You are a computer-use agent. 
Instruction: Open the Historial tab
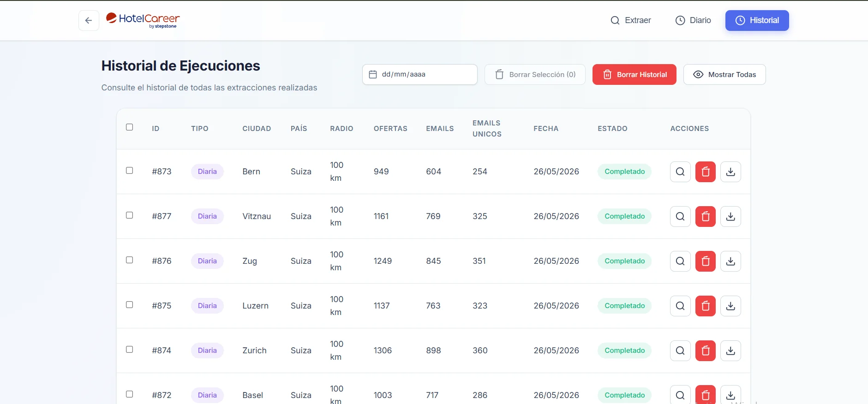[757, 20]
